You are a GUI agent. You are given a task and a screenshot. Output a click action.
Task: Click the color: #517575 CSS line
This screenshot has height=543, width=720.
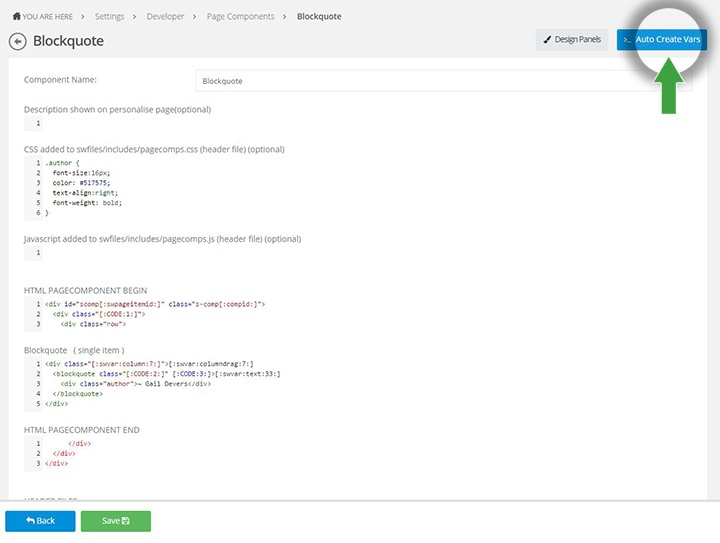click(81, 183)
